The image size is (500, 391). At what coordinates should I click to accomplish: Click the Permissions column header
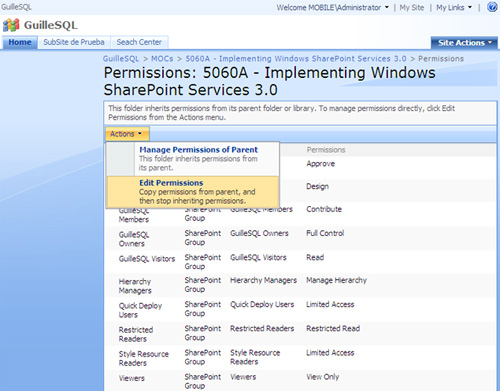click(x=326, y=150)
